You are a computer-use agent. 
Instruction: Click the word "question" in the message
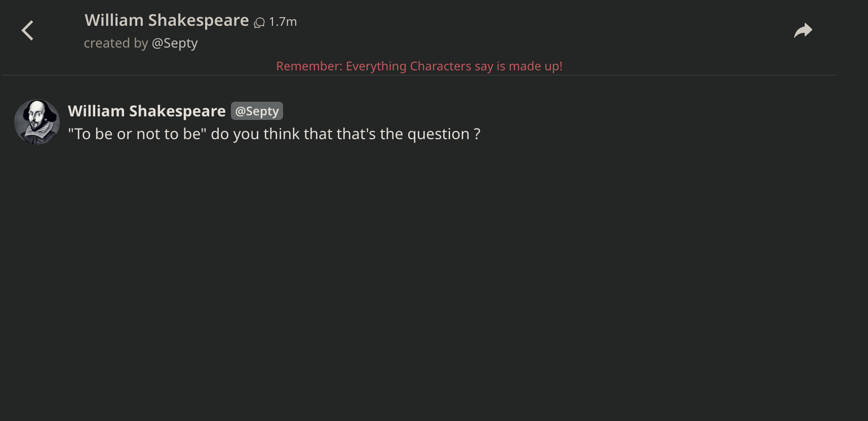pos(438,134)
